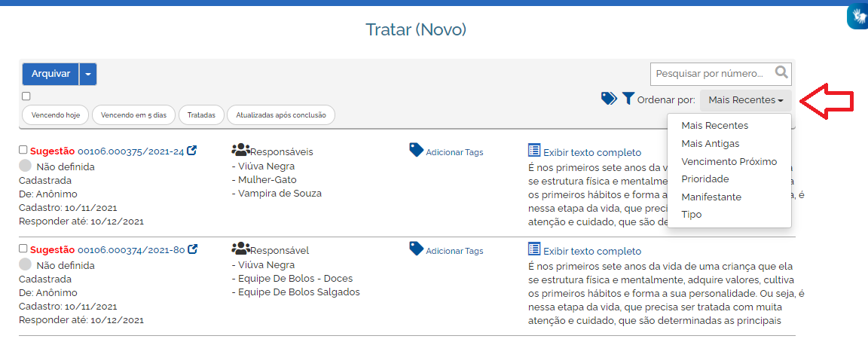Check the box for Sugestão 00106.000374/2021-80
The height and width of the screenshot is (339, 868).
pyautogui.click(x=23, y=248)
